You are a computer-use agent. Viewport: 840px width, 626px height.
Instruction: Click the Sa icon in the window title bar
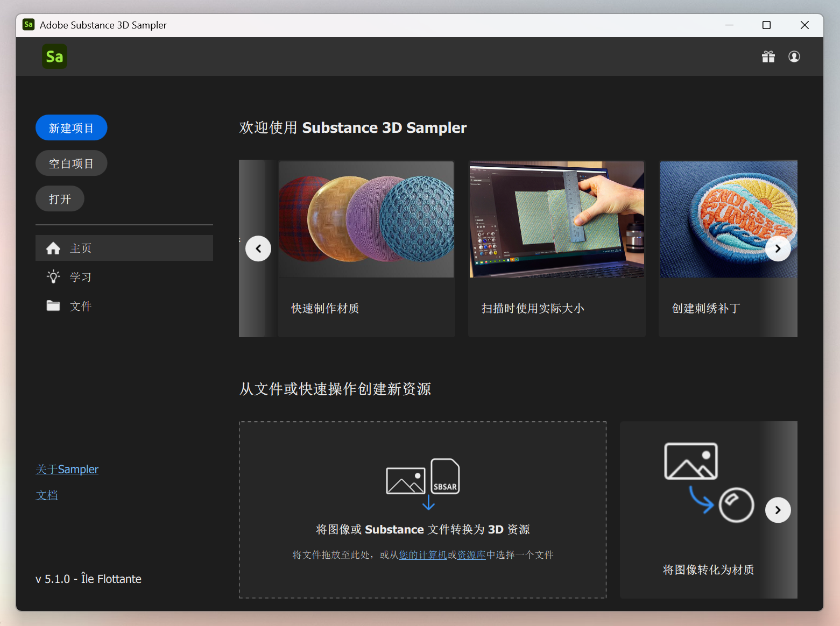point(29,25)
